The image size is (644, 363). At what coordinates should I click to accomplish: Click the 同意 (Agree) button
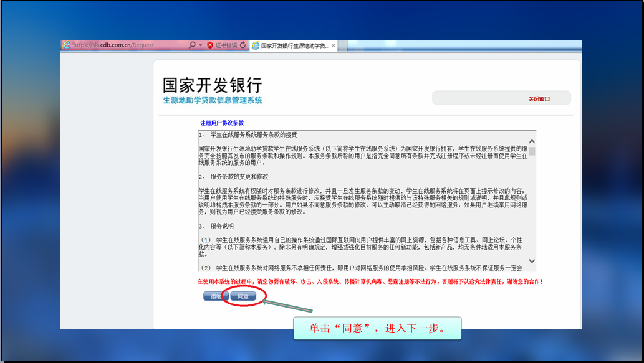click(x=243, y=296)
